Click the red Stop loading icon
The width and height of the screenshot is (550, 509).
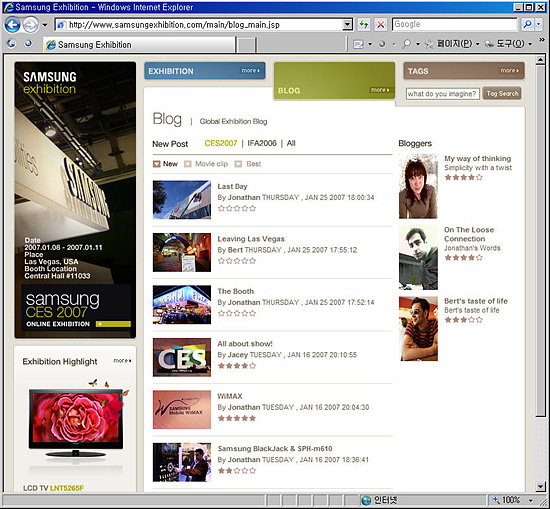pos(381,25)
